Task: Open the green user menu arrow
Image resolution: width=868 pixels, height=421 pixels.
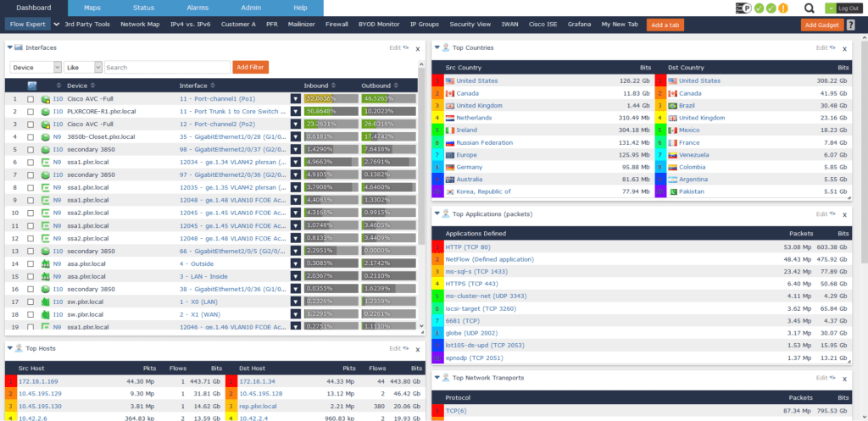Action: point(830,8)
